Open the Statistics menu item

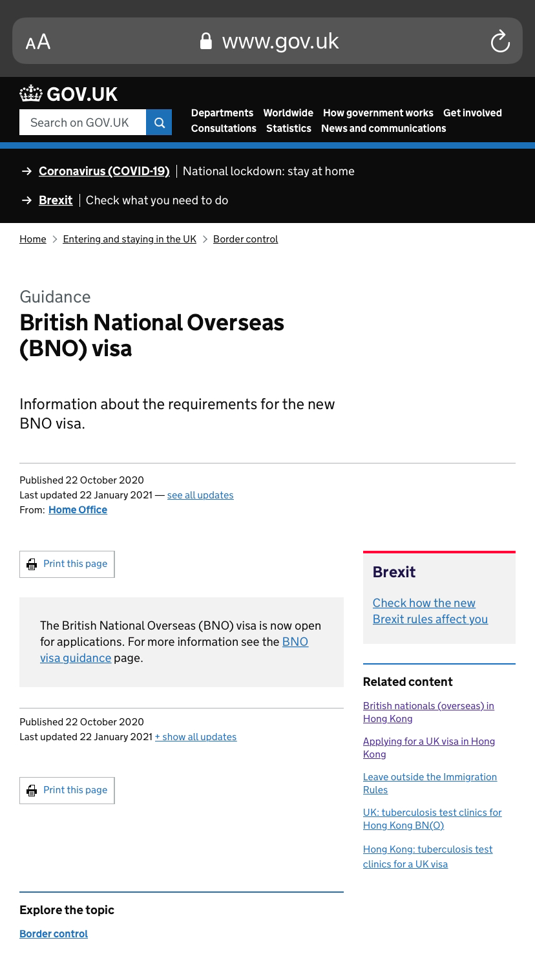tap(289, 129)
